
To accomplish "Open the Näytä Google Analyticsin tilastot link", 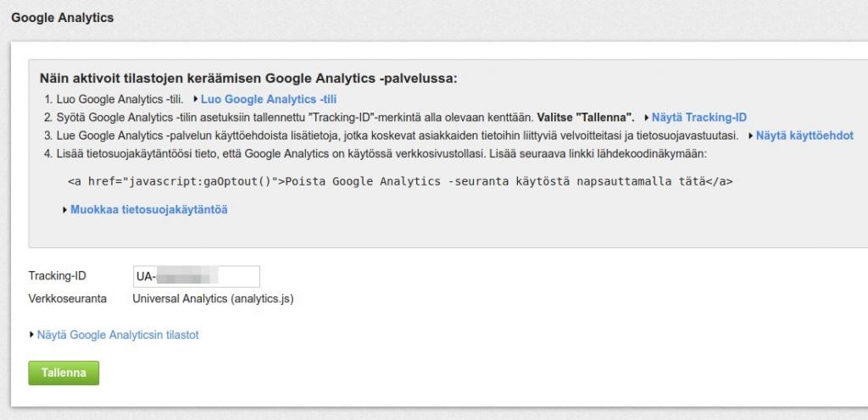I will click(x=118, y=334).
